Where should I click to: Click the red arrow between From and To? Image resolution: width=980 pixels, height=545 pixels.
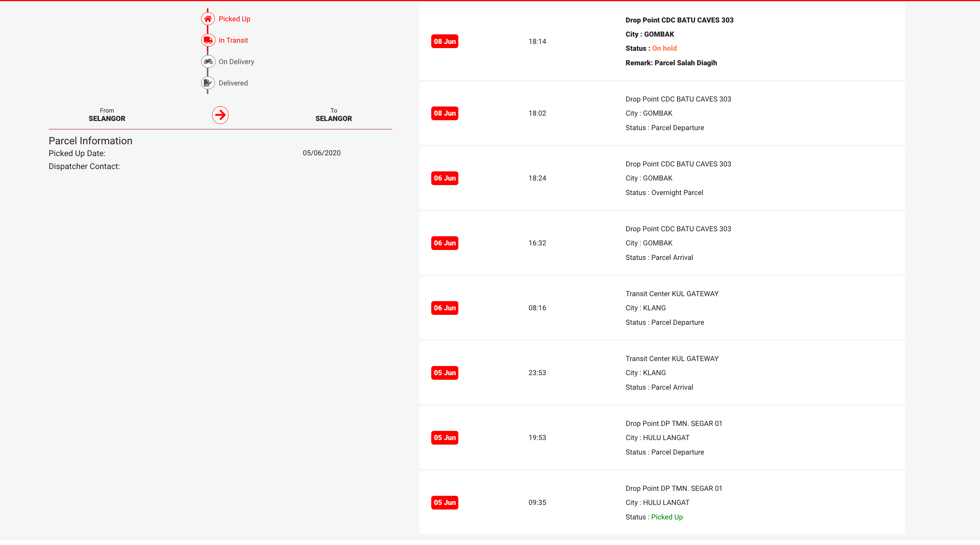coord(220,115)
